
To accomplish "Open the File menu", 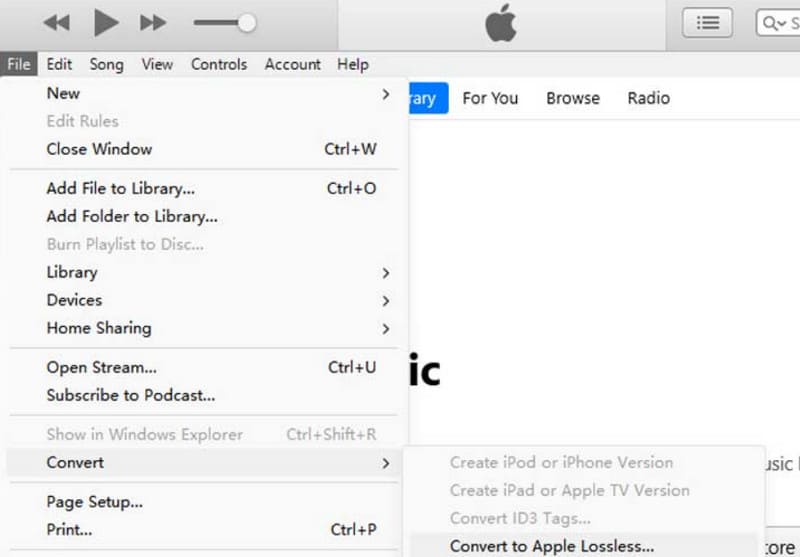I will click(x=19, y=64).
